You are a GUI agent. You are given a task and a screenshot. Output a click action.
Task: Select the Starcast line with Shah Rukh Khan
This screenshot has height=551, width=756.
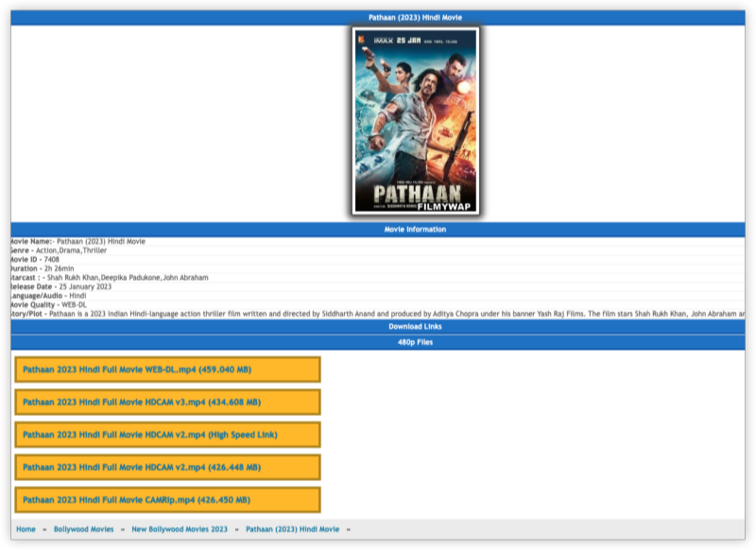[378, 278]
